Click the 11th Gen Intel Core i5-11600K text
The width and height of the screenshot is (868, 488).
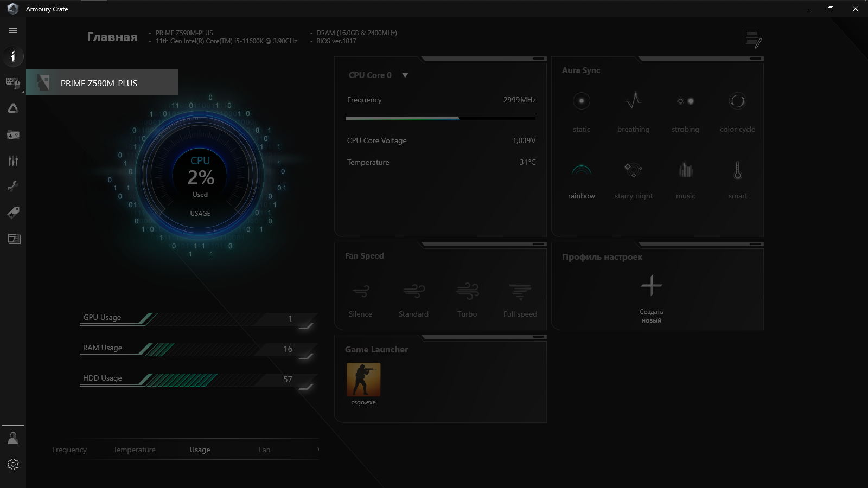pos(226,41)
